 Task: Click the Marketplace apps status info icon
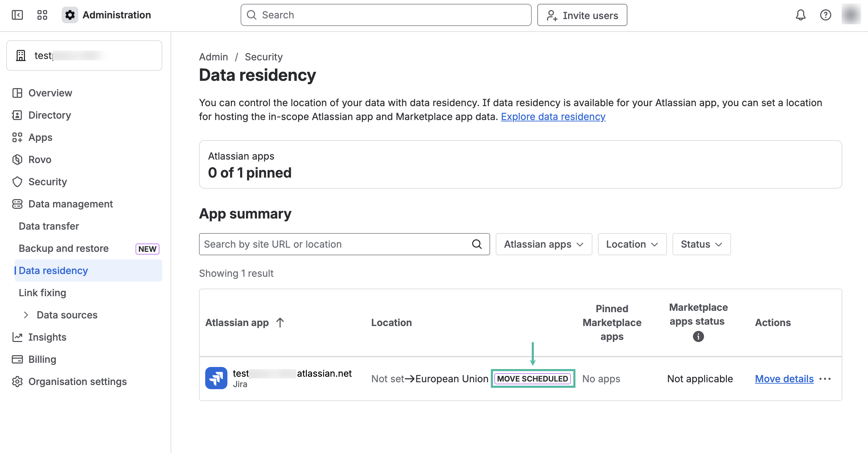click(698, 336)
